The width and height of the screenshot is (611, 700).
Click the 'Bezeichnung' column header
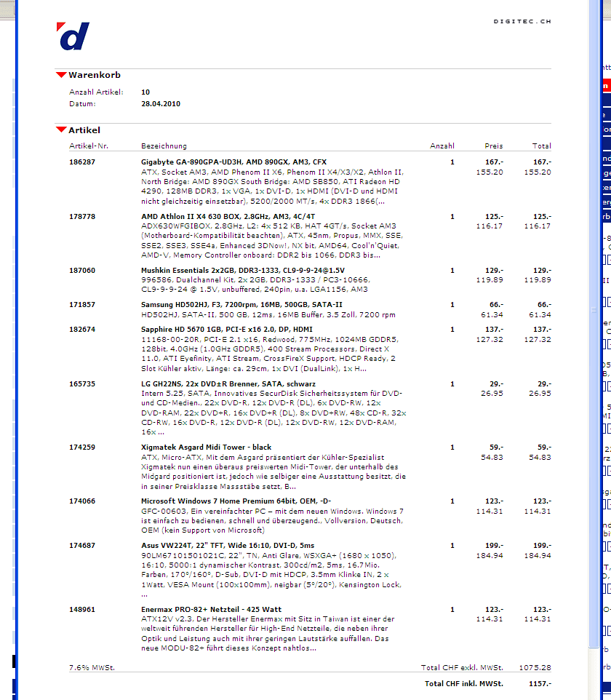pos(164,146)
